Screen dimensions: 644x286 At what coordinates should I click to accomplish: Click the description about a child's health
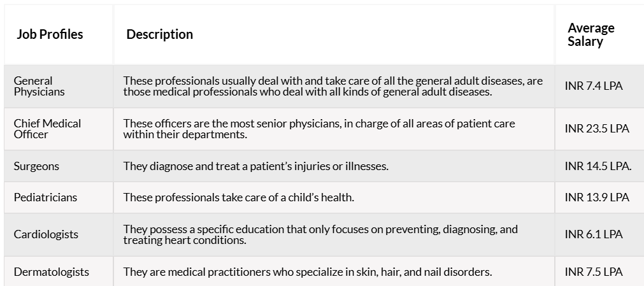(x=239, y=197)
